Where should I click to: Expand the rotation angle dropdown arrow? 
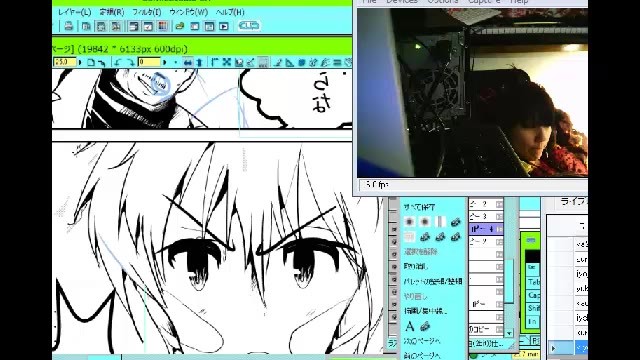click(164, 62)
